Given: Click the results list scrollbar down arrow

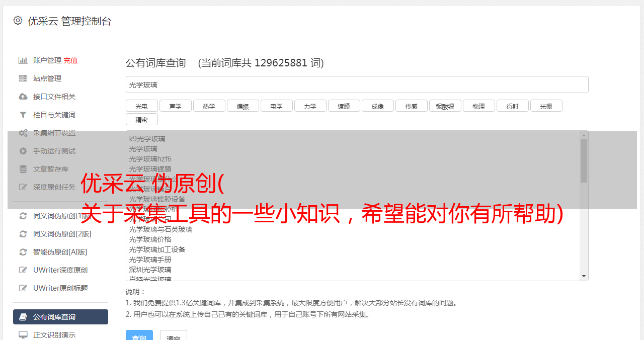Looking at the screenshot, I should tap(584, 276).
